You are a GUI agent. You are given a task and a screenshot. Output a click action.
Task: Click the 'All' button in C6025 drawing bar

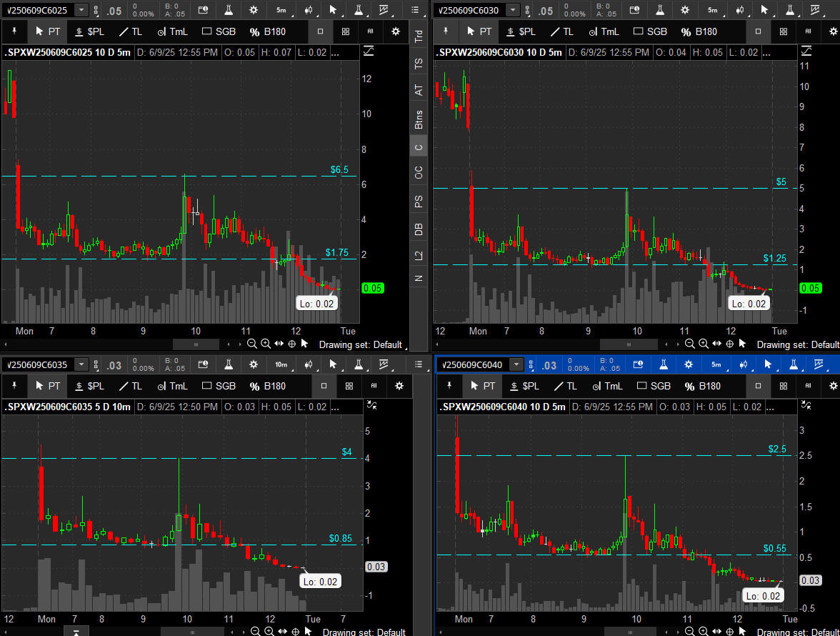(x=370, y=31)
